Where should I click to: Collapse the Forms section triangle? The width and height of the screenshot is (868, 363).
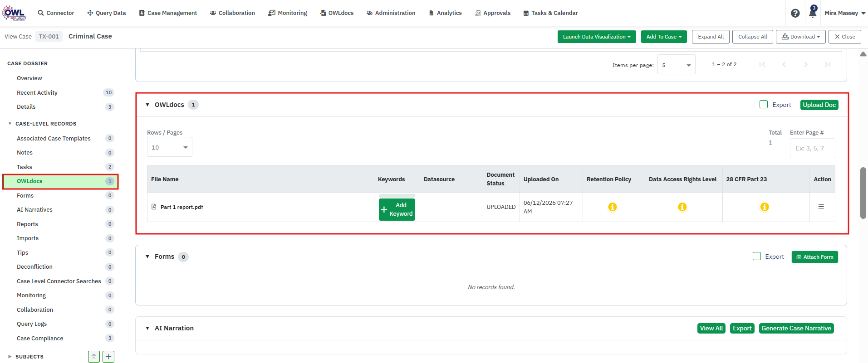[147, 257]
